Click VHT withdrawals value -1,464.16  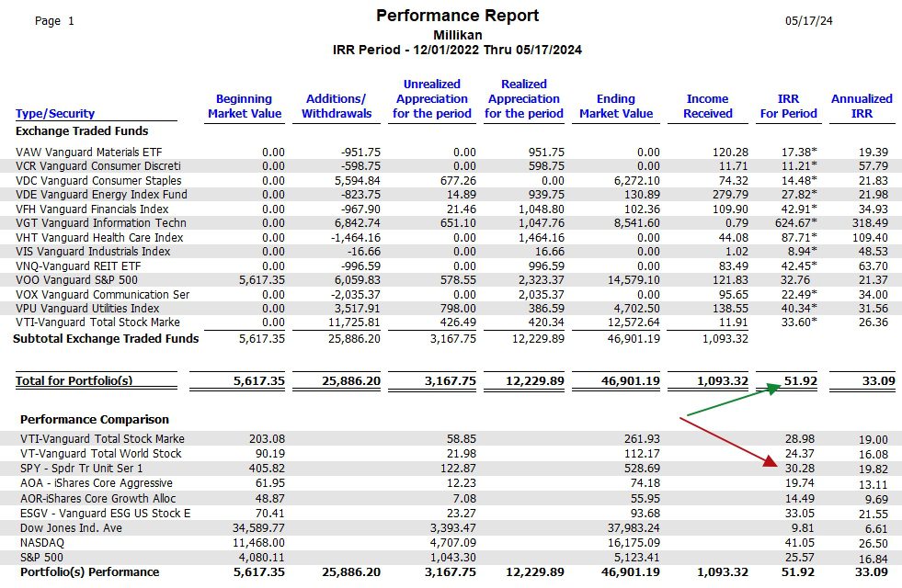pyautogui.click(x=356, y=237)
